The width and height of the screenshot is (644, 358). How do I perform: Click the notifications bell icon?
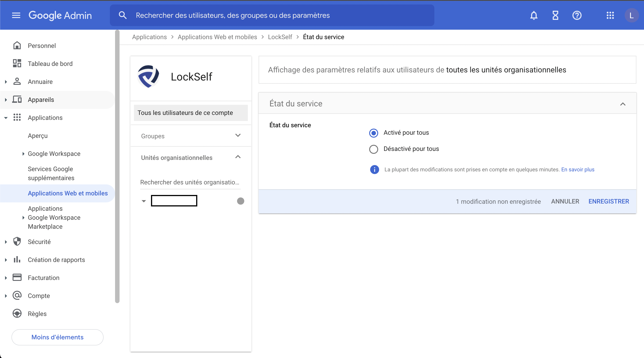click(x=534, y=15)
